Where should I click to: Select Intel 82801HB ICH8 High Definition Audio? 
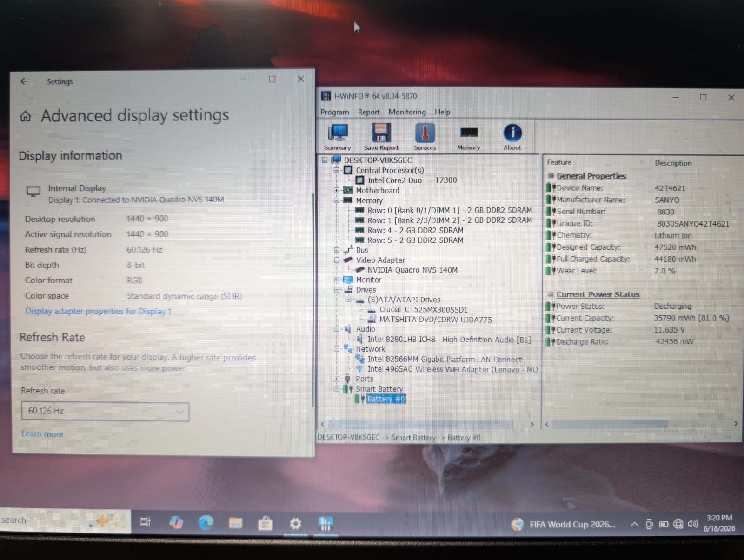[449, 340]
